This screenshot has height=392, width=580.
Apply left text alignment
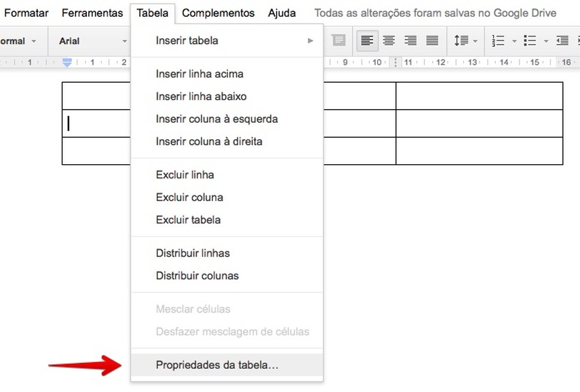(x=367, y=41)
